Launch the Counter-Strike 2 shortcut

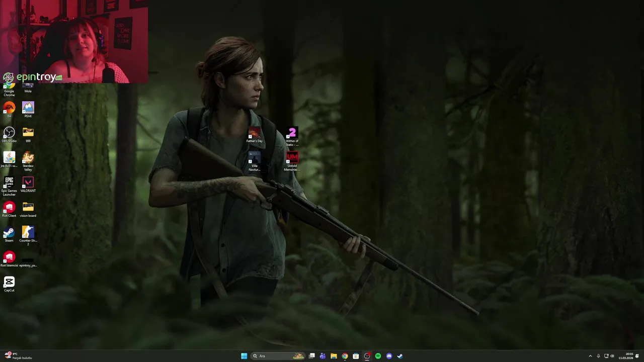tap(28, 235)
